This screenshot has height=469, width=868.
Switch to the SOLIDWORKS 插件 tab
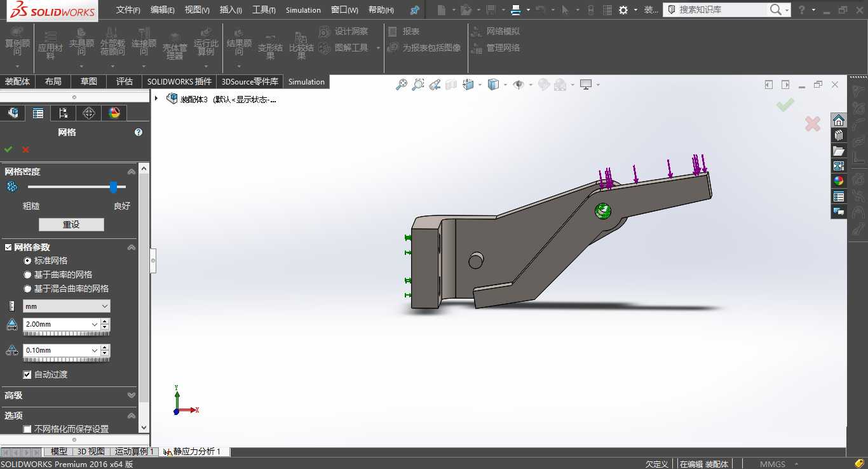(x=179, y=81)
